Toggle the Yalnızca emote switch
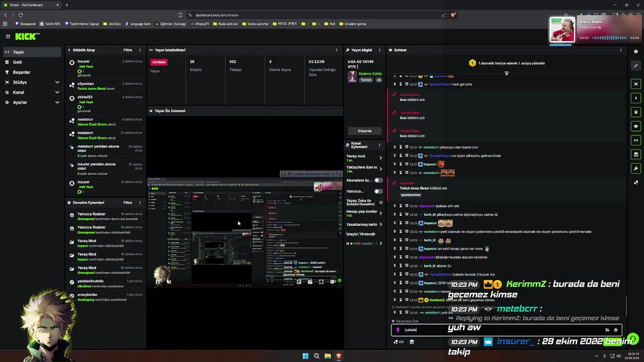The image size is (644, 362). 378,191
